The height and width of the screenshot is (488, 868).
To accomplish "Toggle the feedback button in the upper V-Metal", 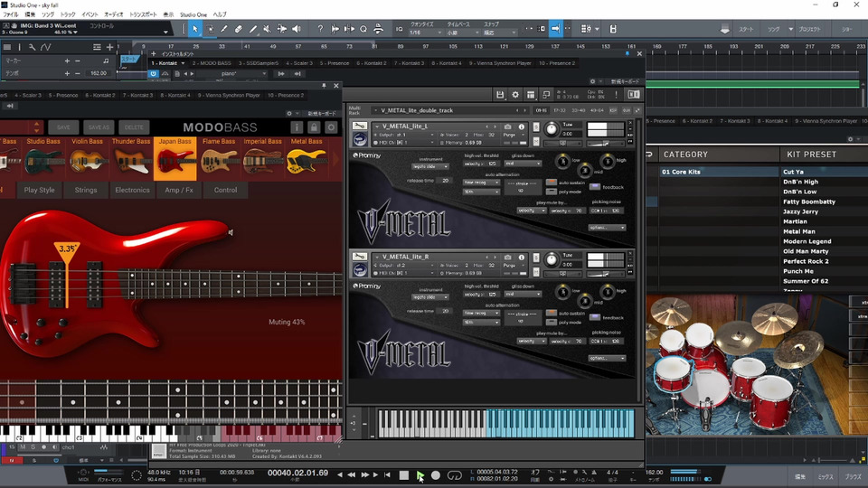I will pos(595,187).
